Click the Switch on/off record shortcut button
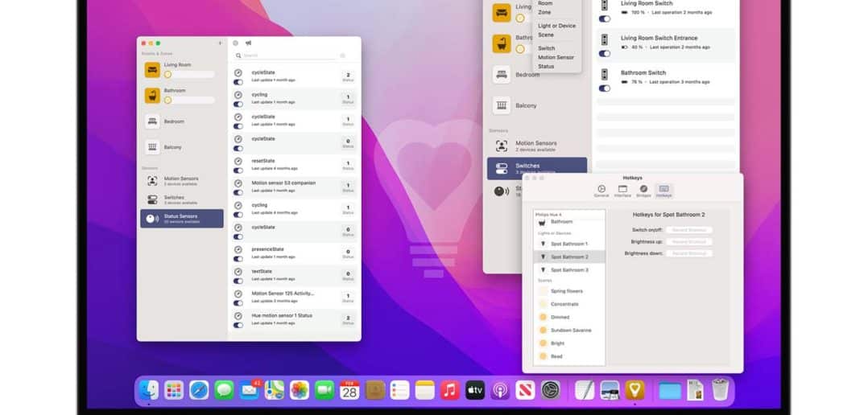Image resolution: width=868 pixels, height=415 pixels. click(688, 230)
